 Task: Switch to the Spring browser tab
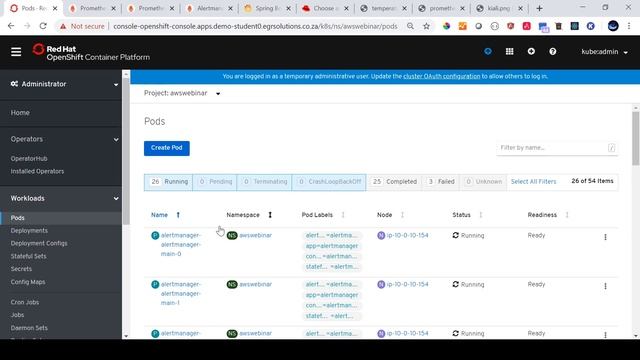(268, 8)
